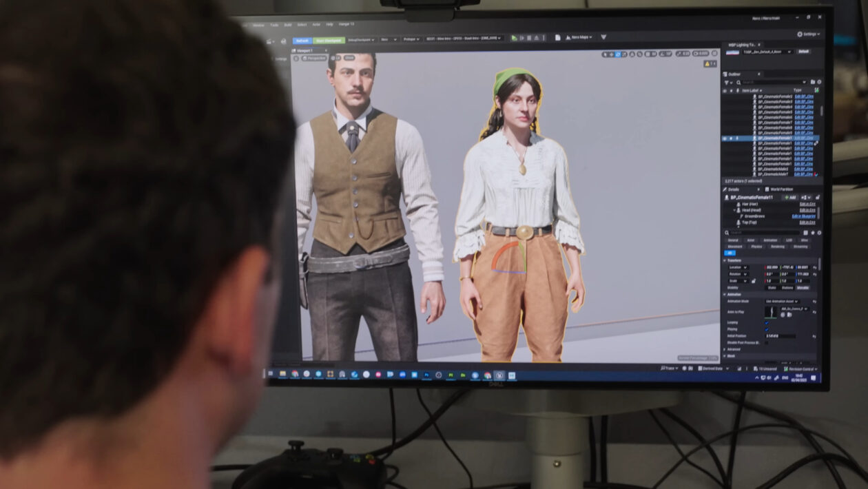This screenshot has width=868, height=489.
Task: Click the Outliner filter icon
Action: coord(727,82)
